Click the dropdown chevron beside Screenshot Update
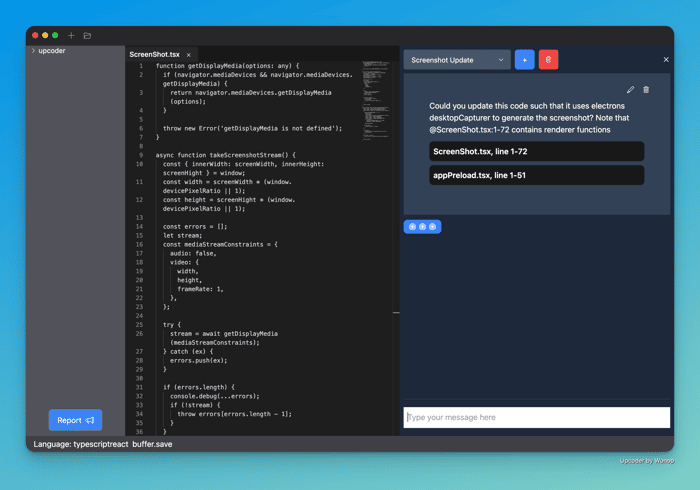Viewport: 700px width, 490px height. click(501, 60)
